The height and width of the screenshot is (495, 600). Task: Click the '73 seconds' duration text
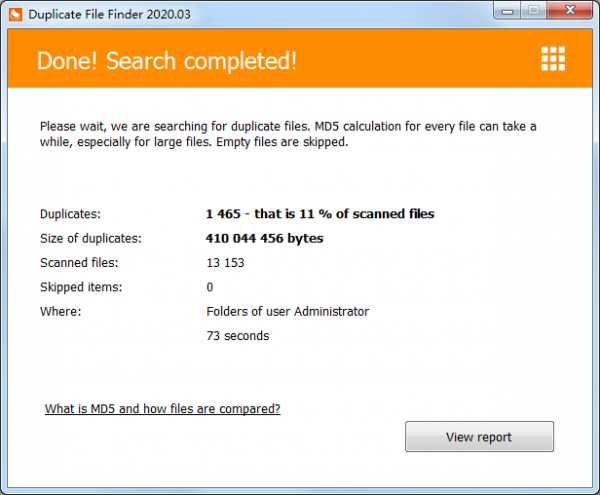pos(238,336)
